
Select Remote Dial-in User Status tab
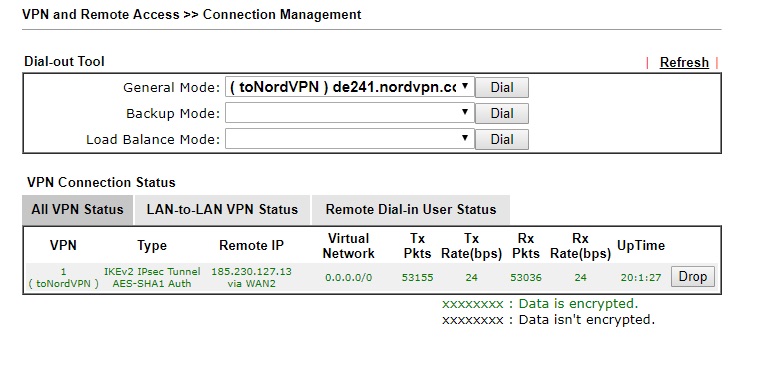coord(411,210)
